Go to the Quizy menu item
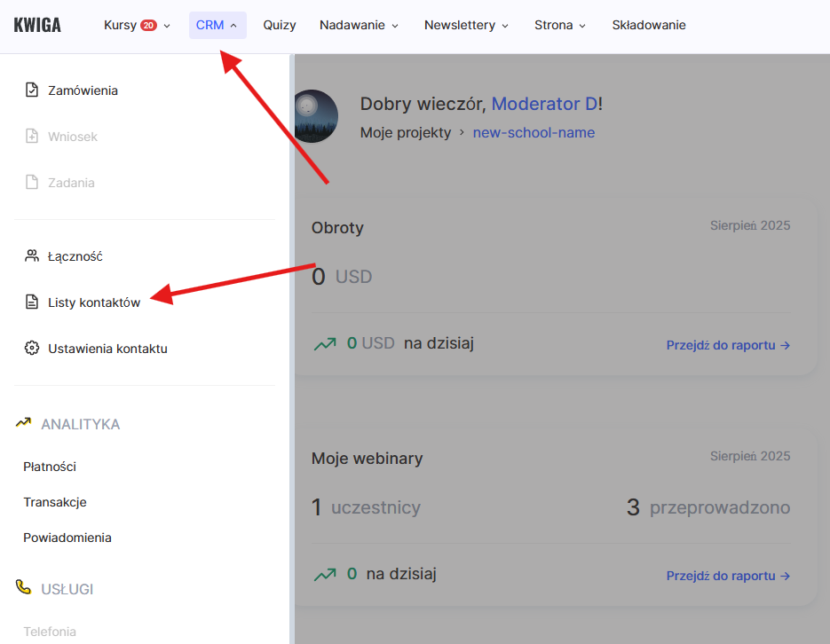This screenshot has width=830, height=644. point(280,25)
